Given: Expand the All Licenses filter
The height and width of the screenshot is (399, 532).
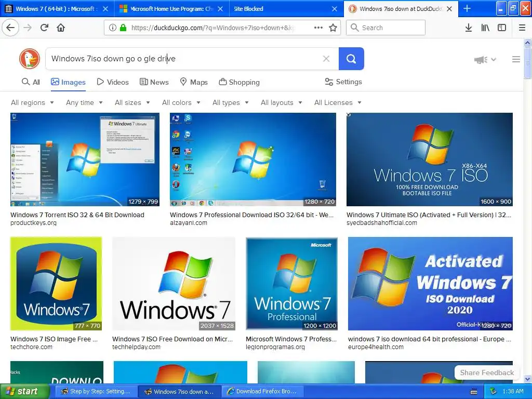Looking at the screenshot, I should (338, 102).
